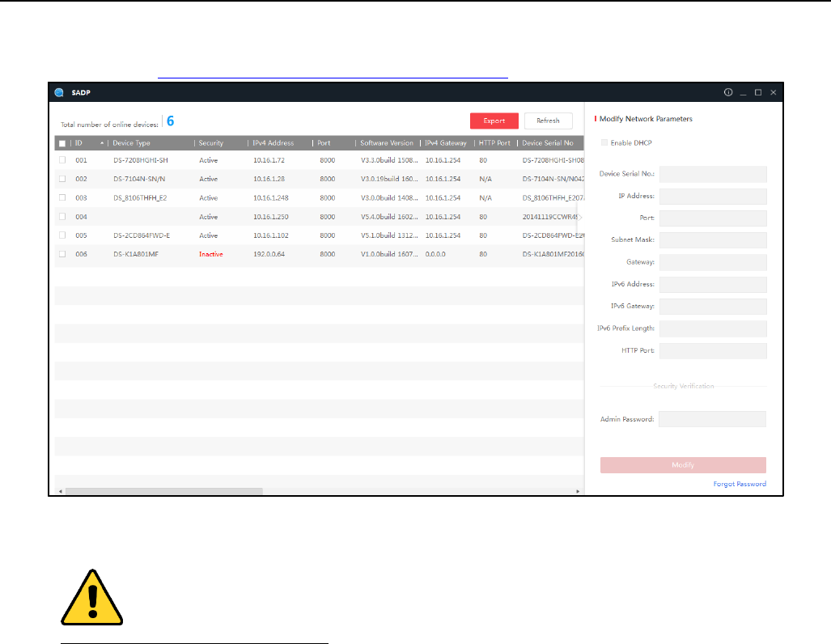Sort by Device Serial No column header

tap(548, 143)
